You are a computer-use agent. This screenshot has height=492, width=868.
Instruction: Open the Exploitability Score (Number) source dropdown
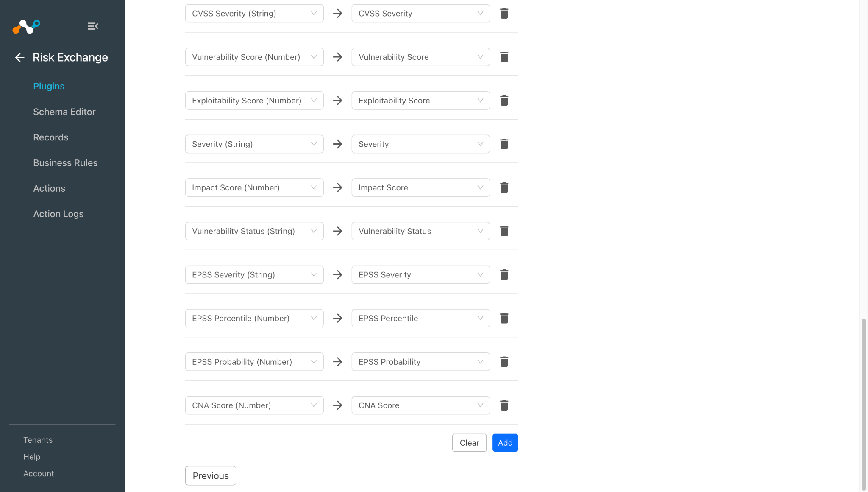pos(254,101)
